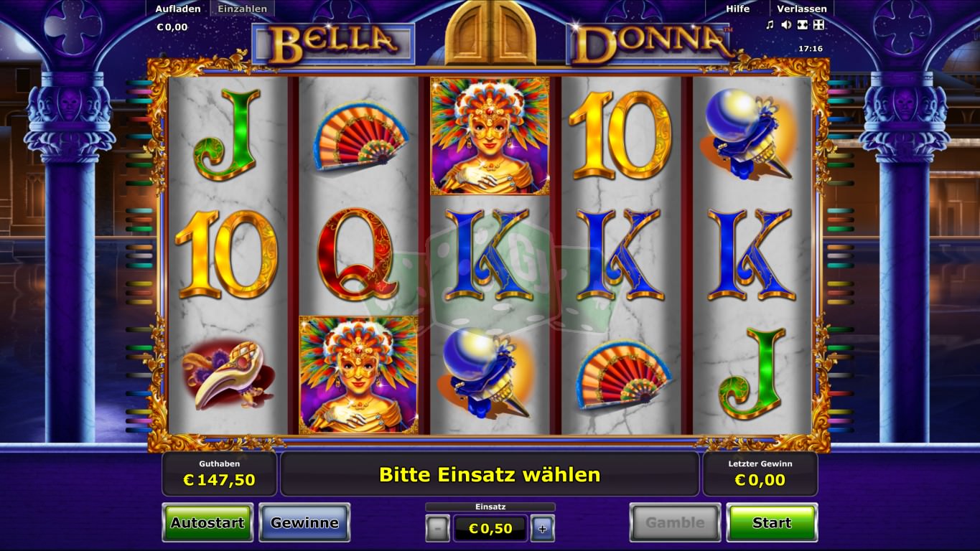980x551 pixels.
Task: Click the Autostart button
Action: pyautogui.click(x=207, y=522)
